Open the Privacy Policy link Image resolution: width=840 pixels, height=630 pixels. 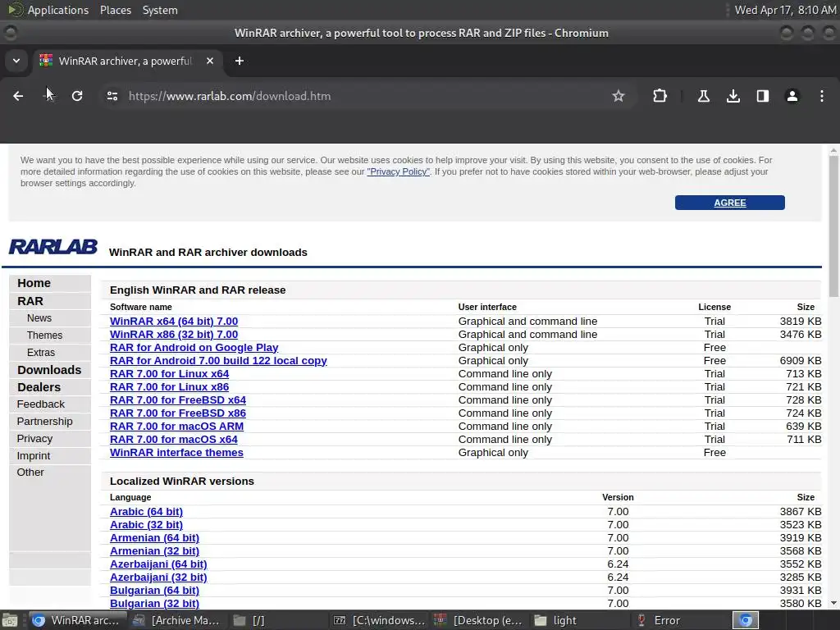398,171
